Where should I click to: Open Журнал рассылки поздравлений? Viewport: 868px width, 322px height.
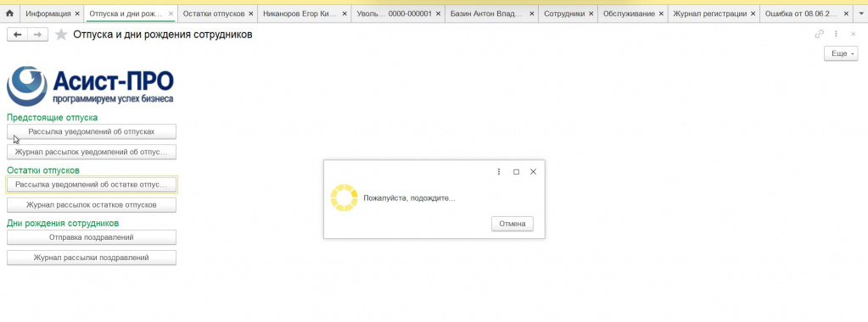pyautogui.click(x=92, y=258)
